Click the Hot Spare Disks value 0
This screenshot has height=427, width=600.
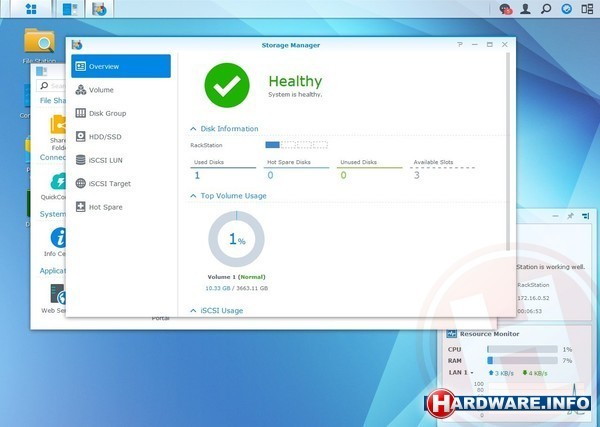(270, 175)
